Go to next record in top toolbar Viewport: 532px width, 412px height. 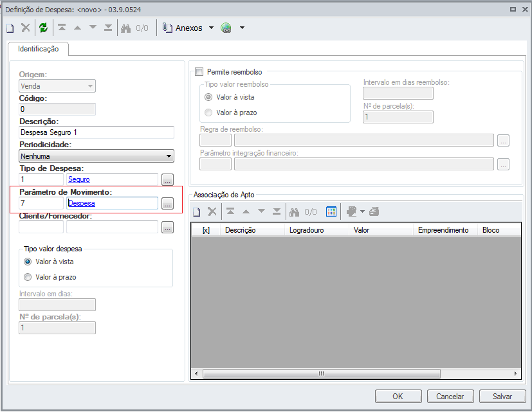tap(93, 28)
